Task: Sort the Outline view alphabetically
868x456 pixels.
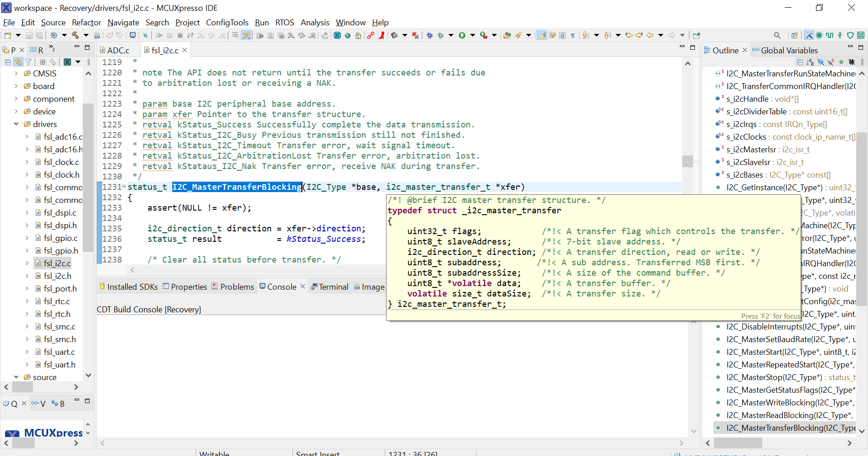Action: pyautogui.click(x=810, y=62)
